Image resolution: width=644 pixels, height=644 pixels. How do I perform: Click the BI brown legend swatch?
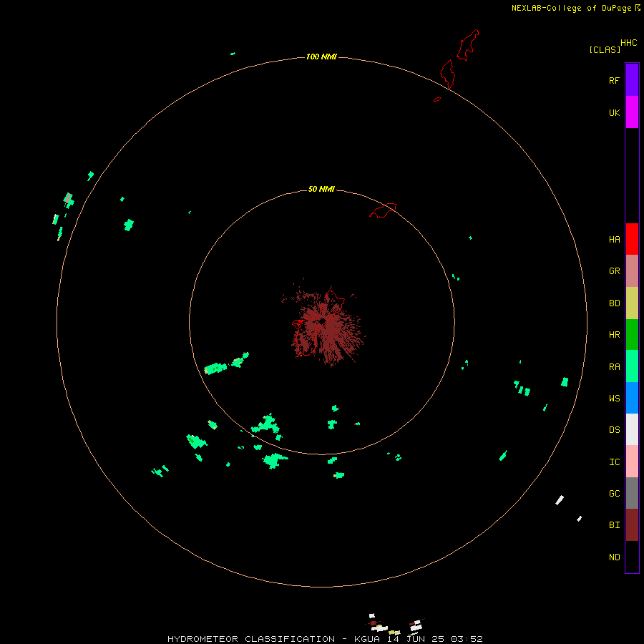pos(632,525)
